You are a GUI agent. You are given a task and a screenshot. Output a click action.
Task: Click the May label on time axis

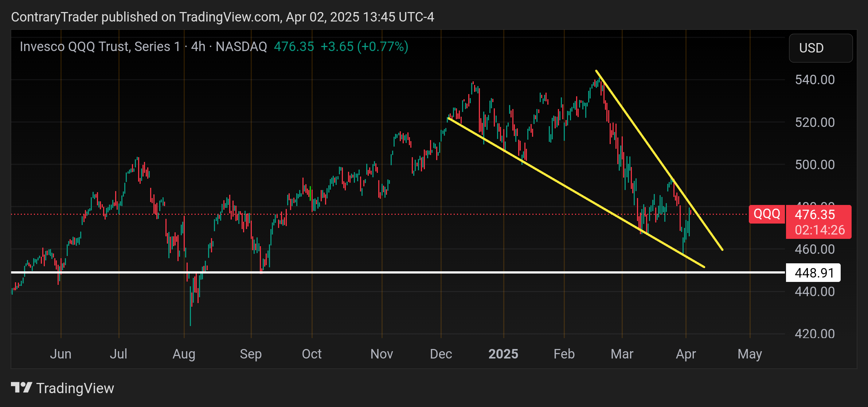(750, 354)
